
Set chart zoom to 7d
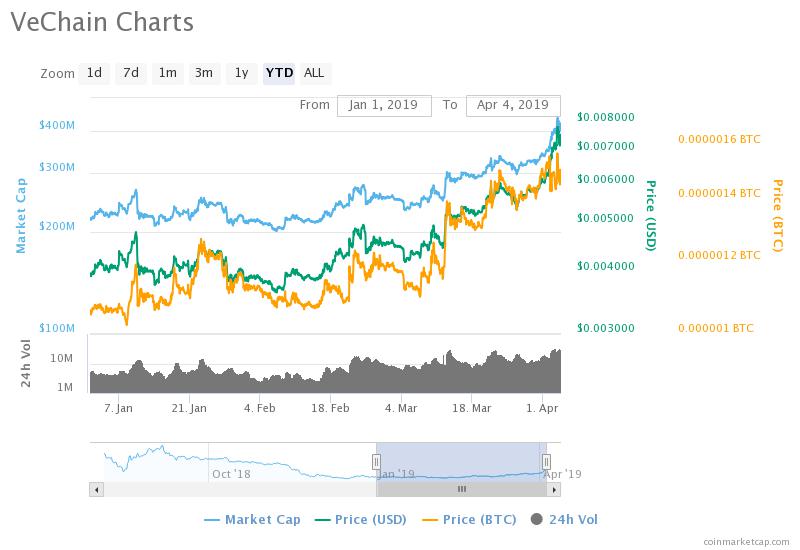point(131,73)
